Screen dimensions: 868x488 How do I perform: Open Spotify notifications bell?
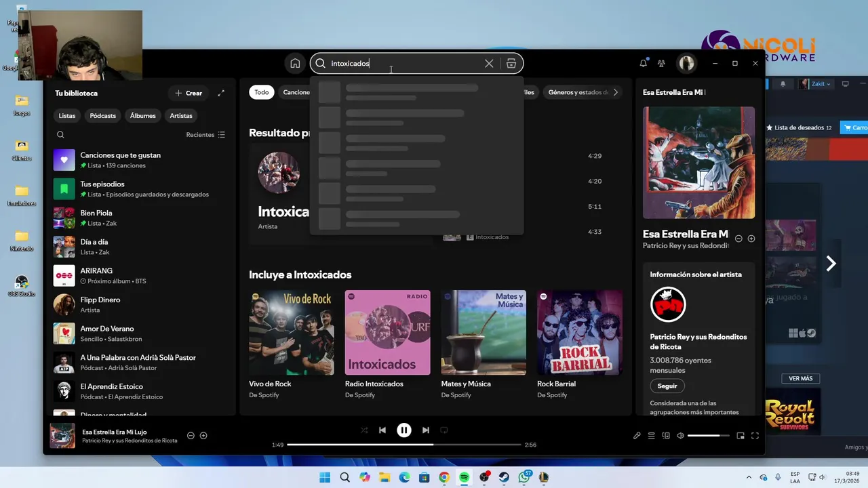643,64
